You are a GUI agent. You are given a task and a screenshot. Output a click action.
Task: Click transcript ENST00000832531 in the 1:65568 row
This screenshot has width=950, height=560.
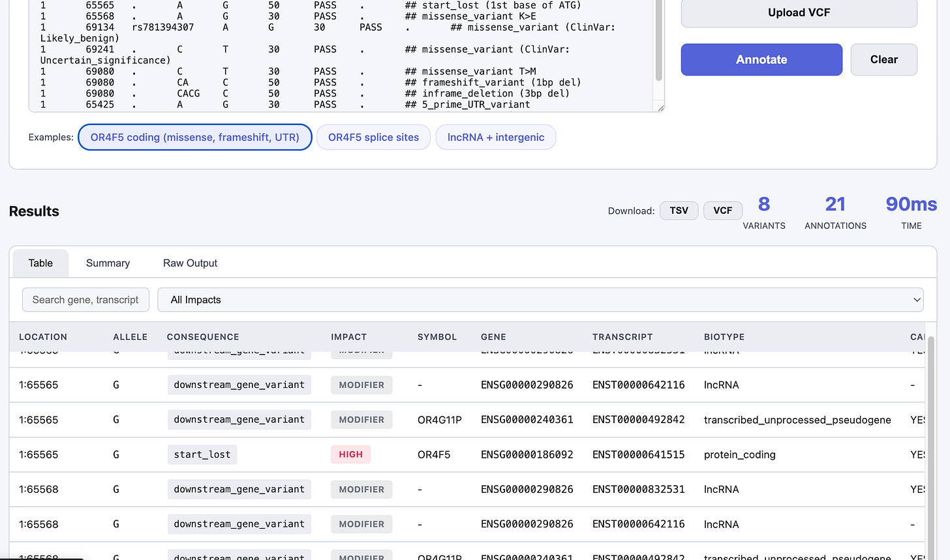[639, 490]
